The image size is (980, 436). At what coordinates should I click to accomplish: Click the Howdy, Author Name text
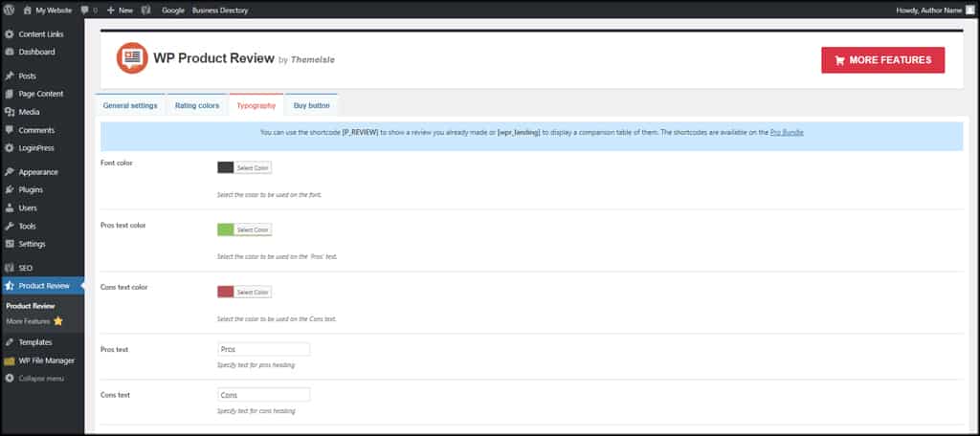tap(929, 11)
